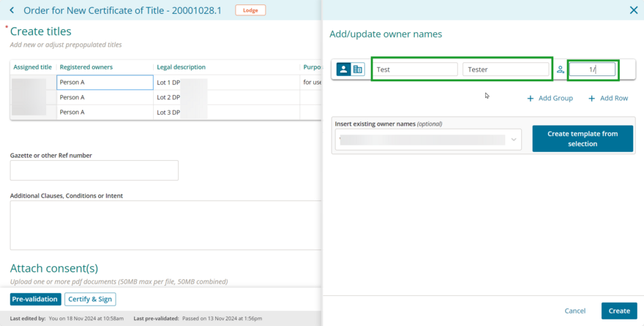Select Person A cell in Lot 2 row

pos(105,97)
